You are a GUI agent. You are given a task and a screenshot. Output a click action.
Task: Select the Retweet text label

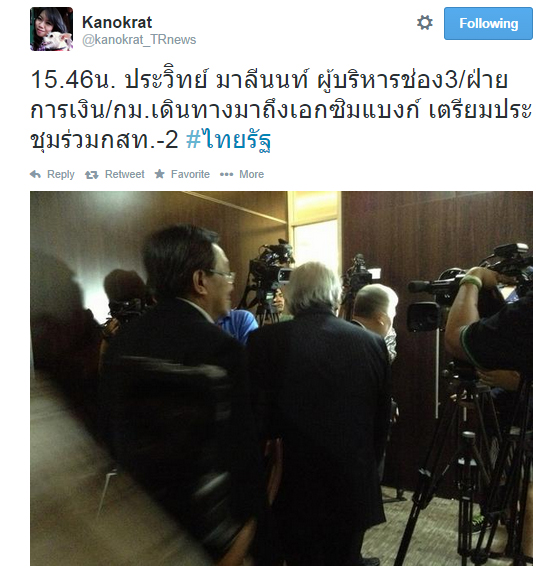pyautogui.click(x=125, y=174)
